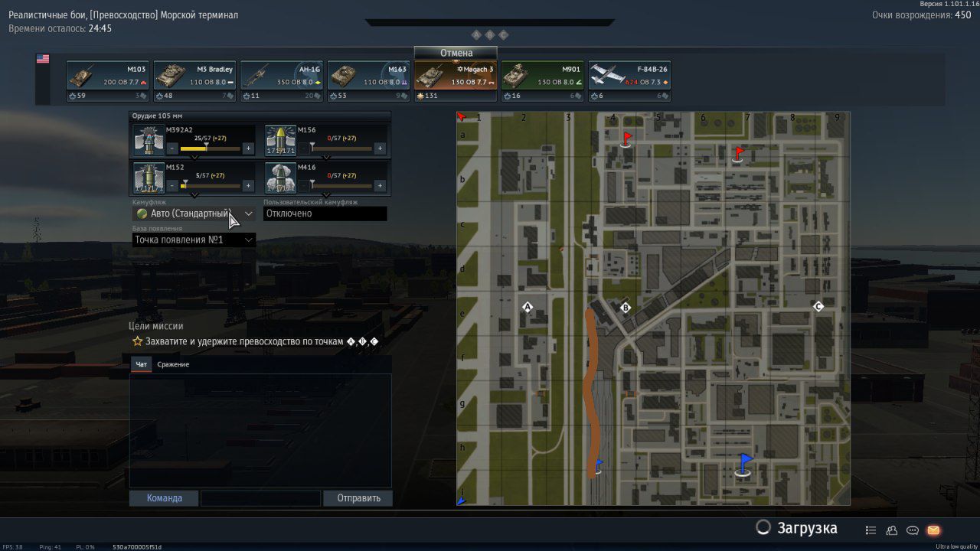Screen dimensions: 980x551
Task: Click the Очки возрождения: 450 text
Action: tap(921, 15)
